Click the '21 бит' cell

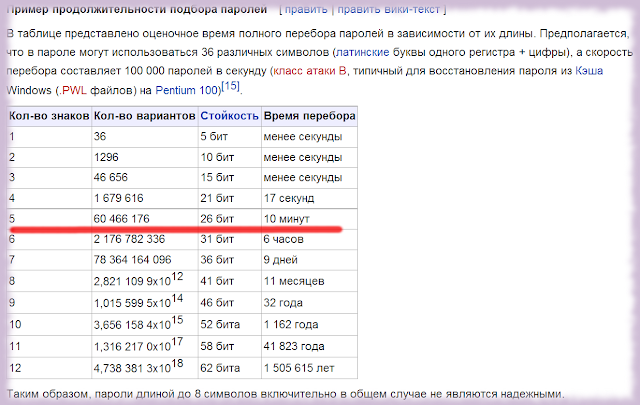point(229,198)
